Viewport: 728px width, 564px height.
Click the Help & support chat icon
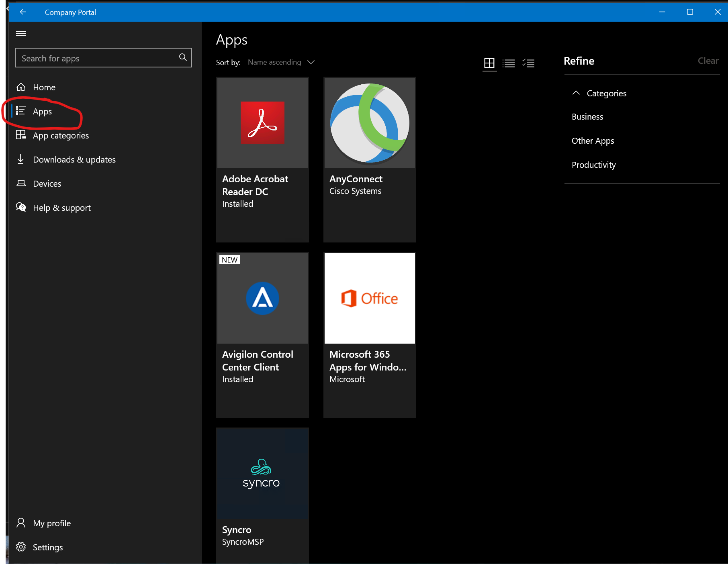(21, 207)
